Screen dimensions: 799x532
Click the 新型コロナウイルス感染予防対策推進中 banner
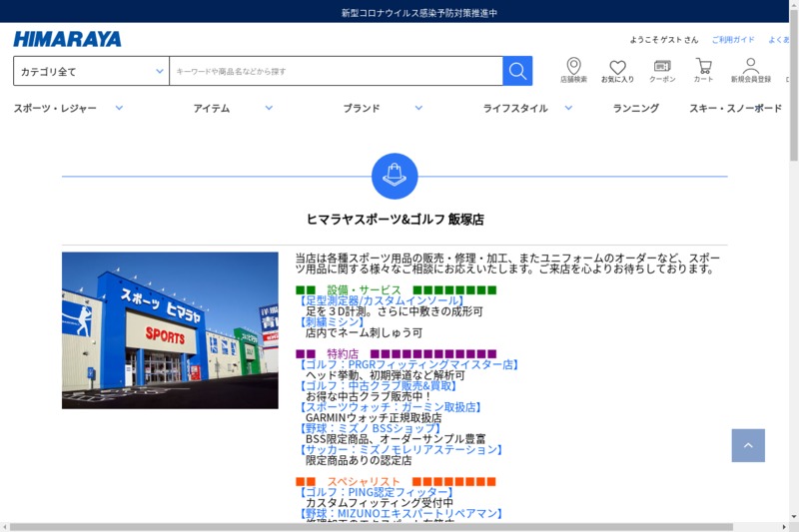pyautogui.click(x=418, y=13)
